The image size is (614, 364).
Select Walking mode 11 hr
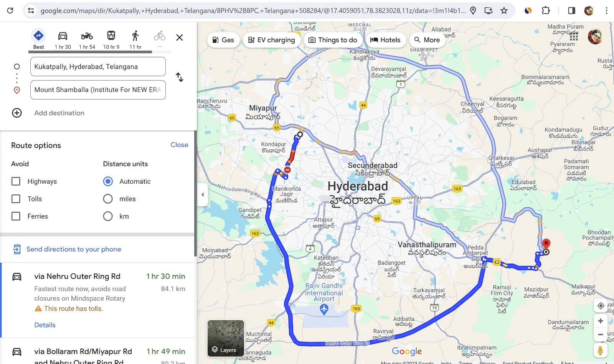135,40
